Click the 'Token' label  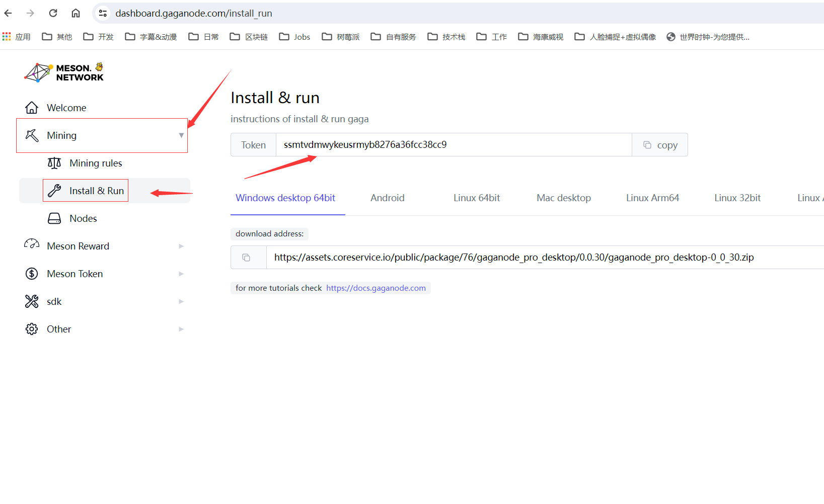coord(253,145)
